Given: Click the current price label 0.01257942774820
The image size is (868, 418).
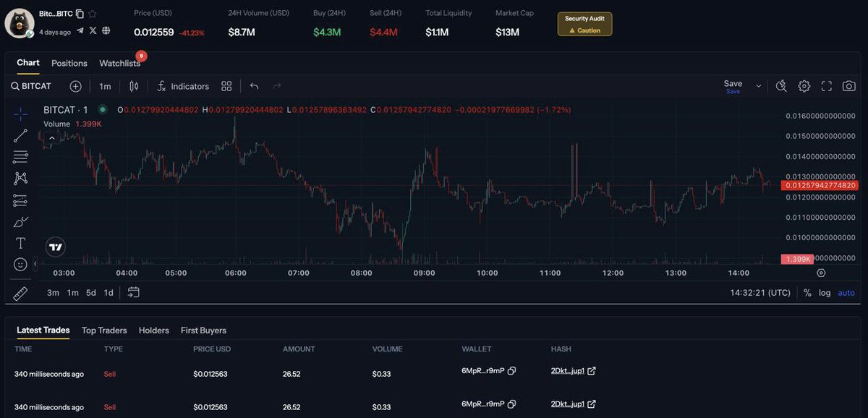Looking at the screenshot, I should pyautogui.click(x=820, y=185).
